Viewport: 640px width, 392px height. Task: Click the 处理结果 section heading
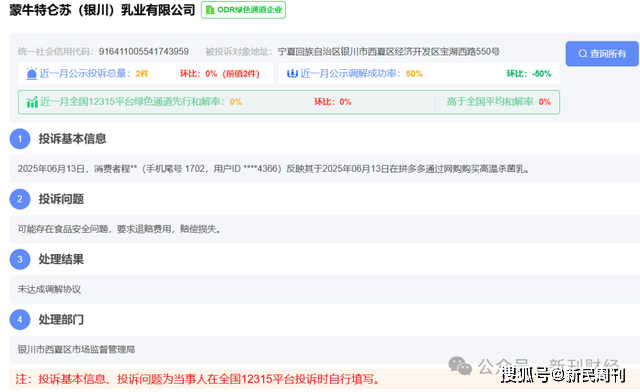tap(61, 259)
